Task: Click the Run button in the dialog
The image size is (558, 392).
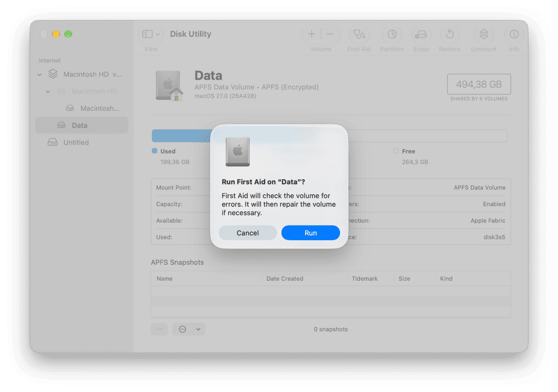Action: click(x=311, y=233)
